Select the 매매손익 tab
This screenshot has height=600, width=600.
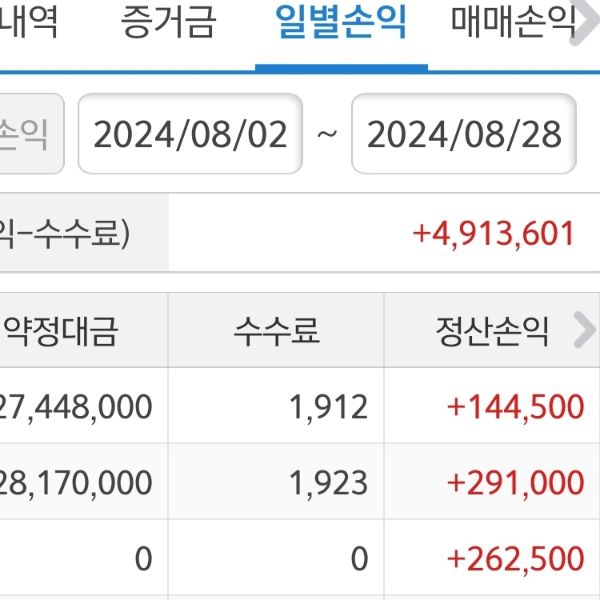pos(512,24)
